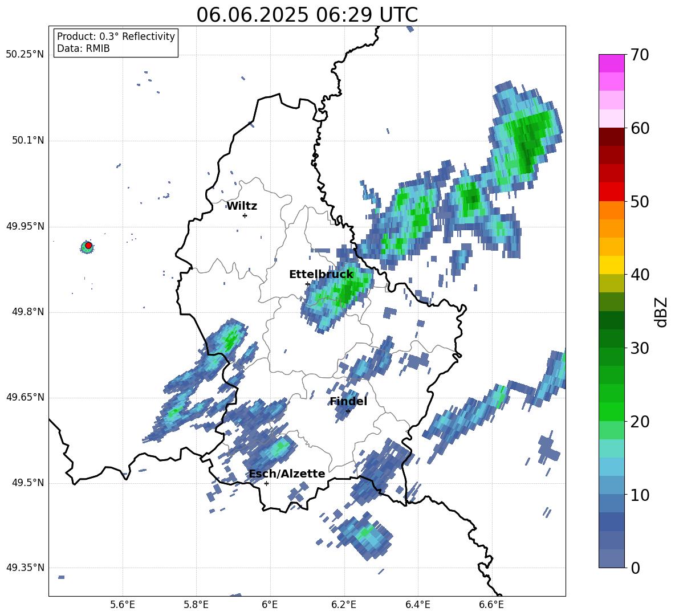Click the 6.6°E longitude label

tap(491, 605)
